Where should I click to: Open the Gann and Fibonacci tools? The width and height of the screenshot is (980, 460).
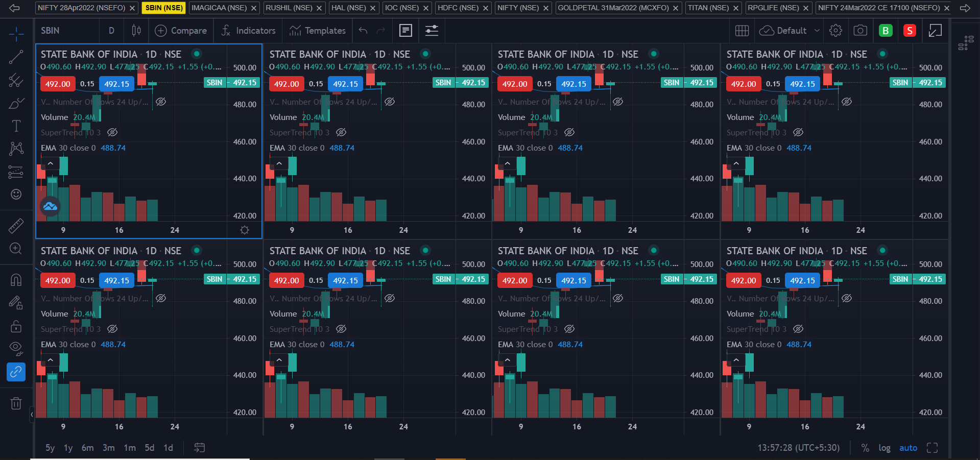coord(16,80)
